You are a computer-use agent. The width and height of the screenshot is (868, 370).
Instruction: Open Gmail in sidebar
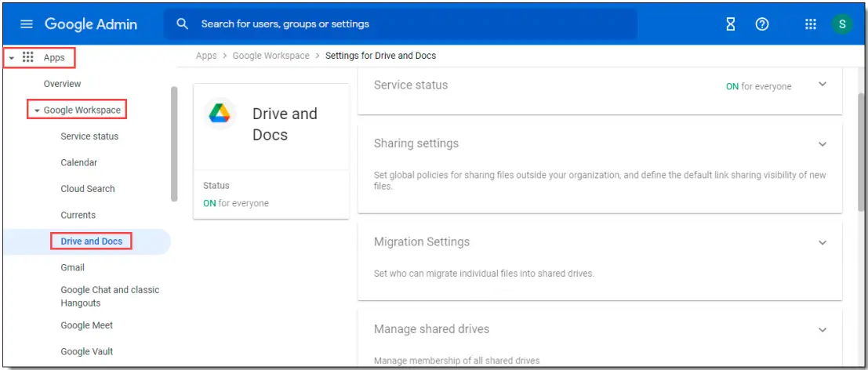(72, 267)
